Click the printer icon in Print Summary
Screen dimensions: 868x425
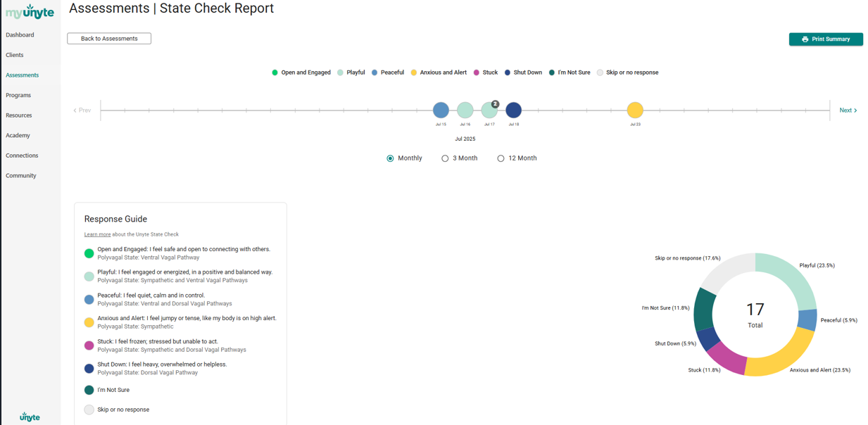(805, 39)
